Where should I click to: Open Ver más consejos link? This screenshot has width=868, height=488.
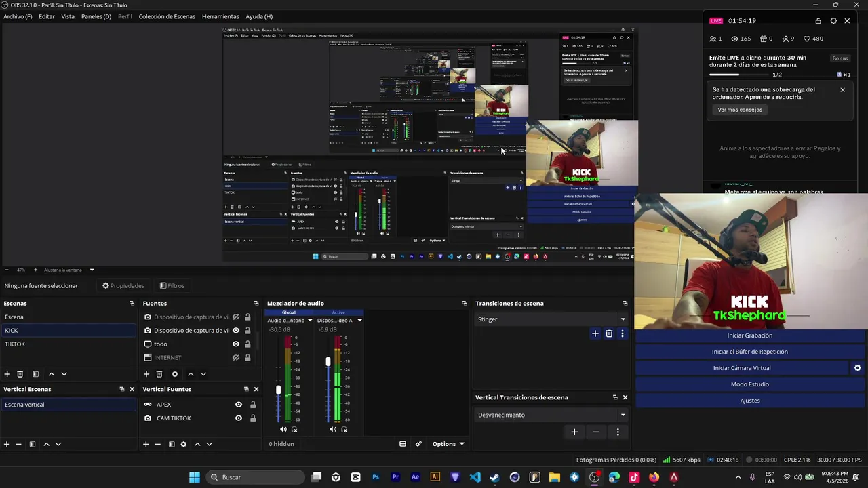pyautogui.click(x=740, y=110)
